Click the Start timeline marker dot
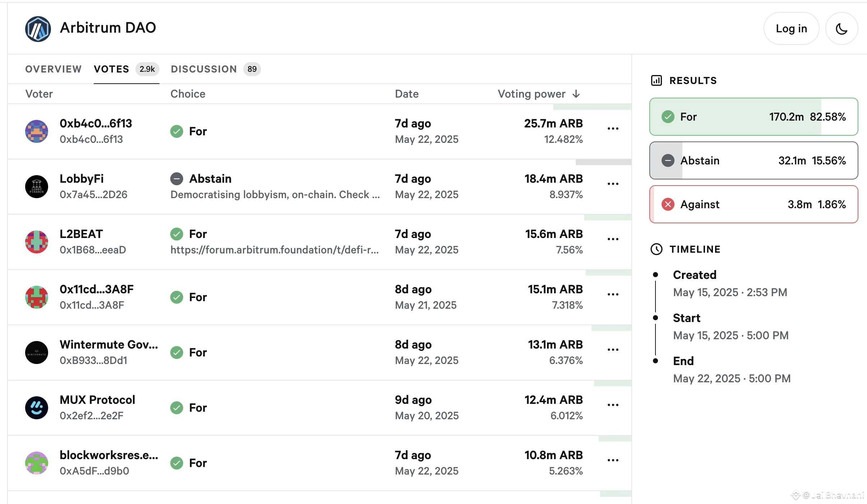Viewport: 867px width, 504px height. pos(655,318)
